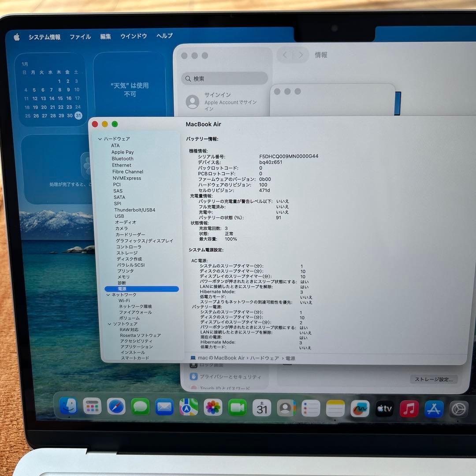Viewport: 476px width, 476px height.
Task: Click the ストレージ設定 button
Action: pos(434,379)
